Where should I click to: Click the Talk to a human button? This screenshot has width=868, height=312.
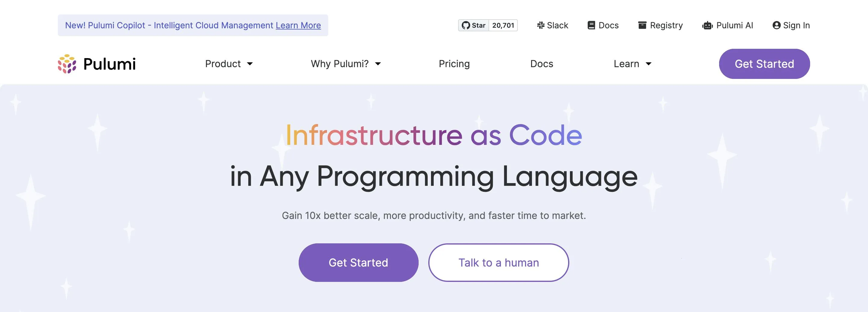[x=498, y=263]
